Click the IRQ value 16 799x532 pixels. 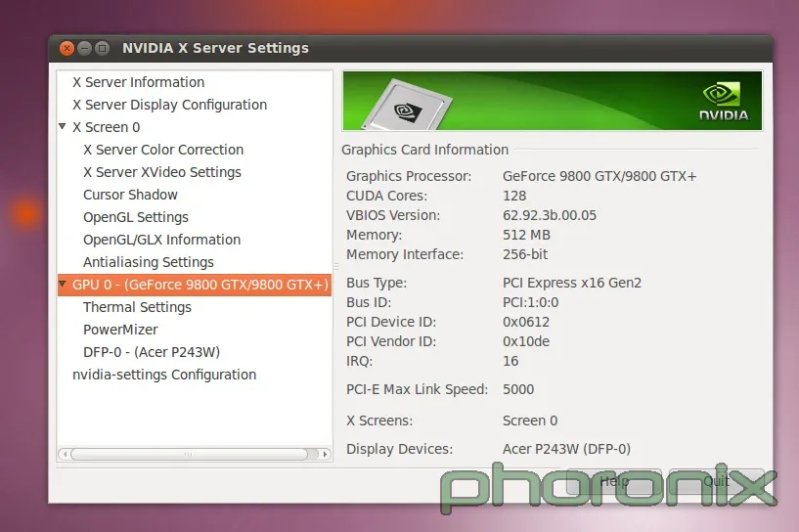[510, 361]
